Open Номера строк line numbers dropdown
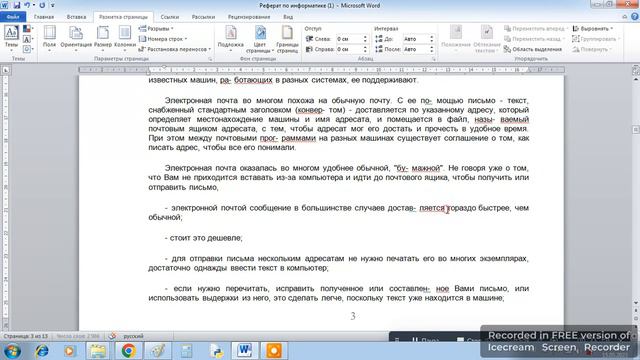Screen dimensions: 640x360 [163, 39]
